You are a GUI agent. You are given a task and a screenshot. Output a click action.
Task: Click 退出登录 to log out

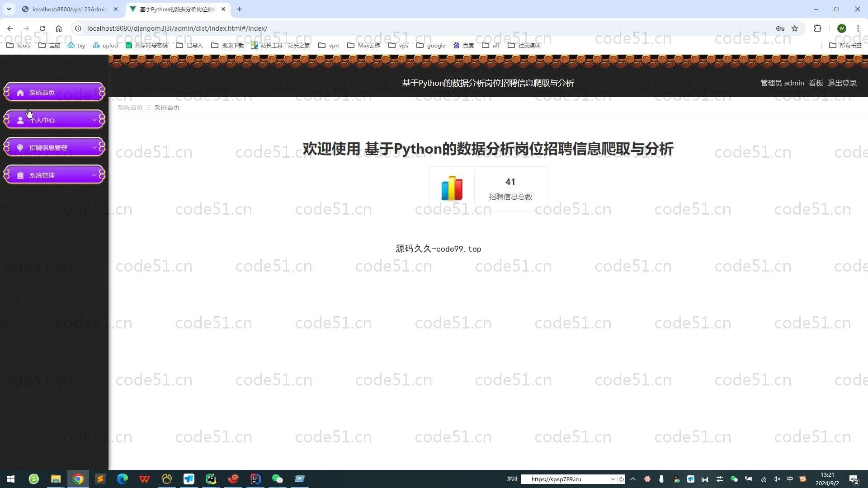(x=842, y=83)
